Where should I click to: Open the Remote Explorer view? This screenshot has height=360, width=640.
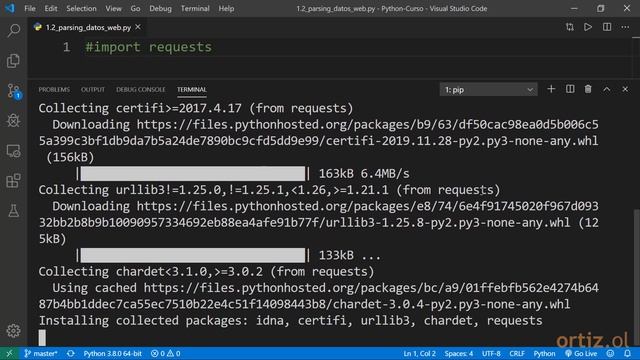[x=13, y=151]
